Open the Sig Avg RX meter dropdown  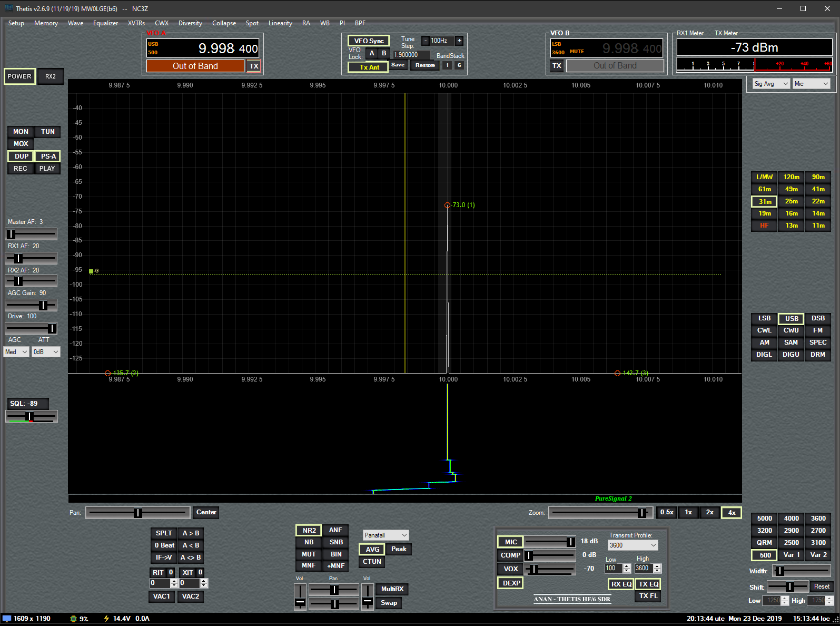click(772, 84)
